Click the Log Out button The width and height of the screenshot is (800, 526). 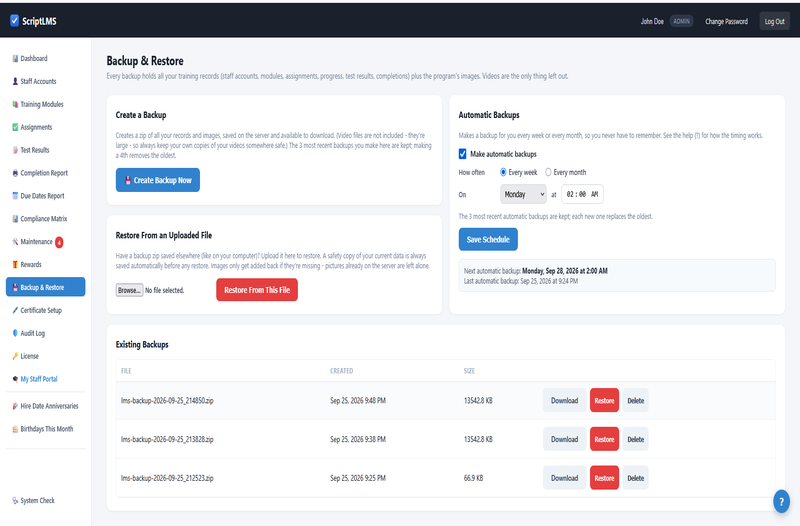(774, 21)
